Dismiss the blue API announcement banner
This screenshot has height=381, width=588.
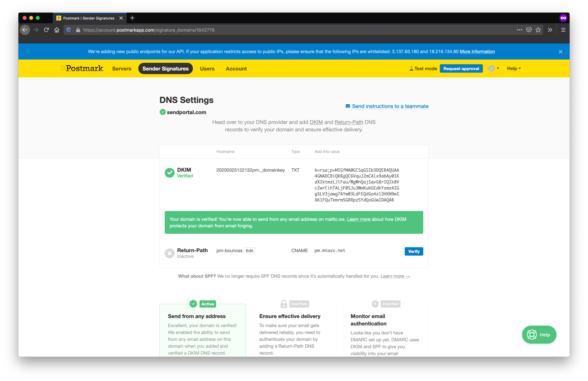(560, 52)
